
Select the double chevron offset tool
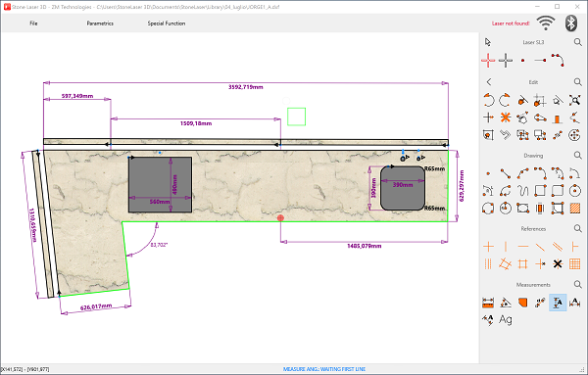pos(505,135)
